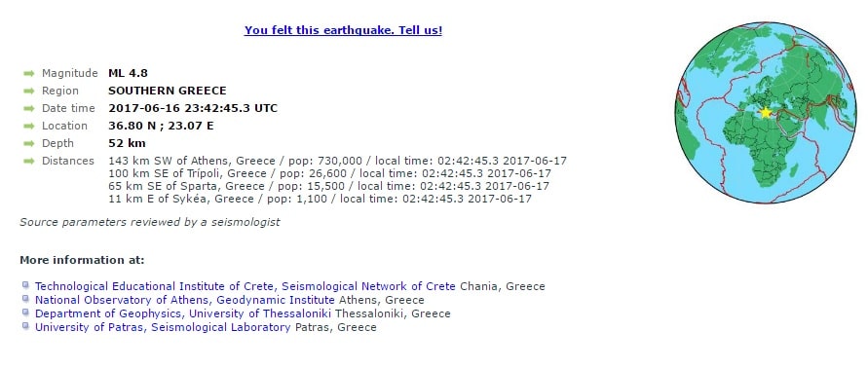The width and height of the screenshot is (868, 368).
Task: Click the ML 4.8 magnitude value
Action: 128,73
